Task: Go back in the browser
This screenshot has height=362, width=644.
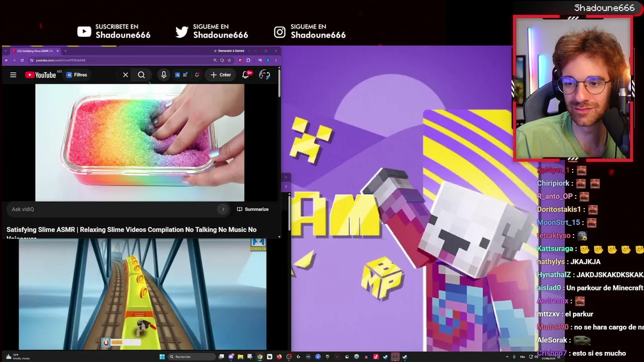Action: coord(7,60)
